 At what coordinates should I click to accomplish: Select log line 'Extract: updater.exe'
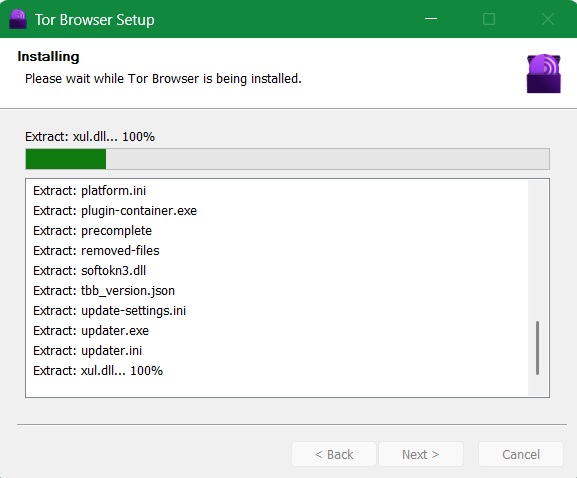(91, 330)
